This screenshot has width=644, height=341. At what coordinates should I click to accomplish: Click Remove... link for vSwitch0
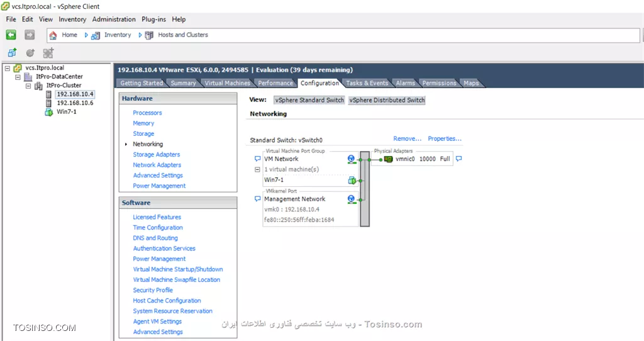408,139
